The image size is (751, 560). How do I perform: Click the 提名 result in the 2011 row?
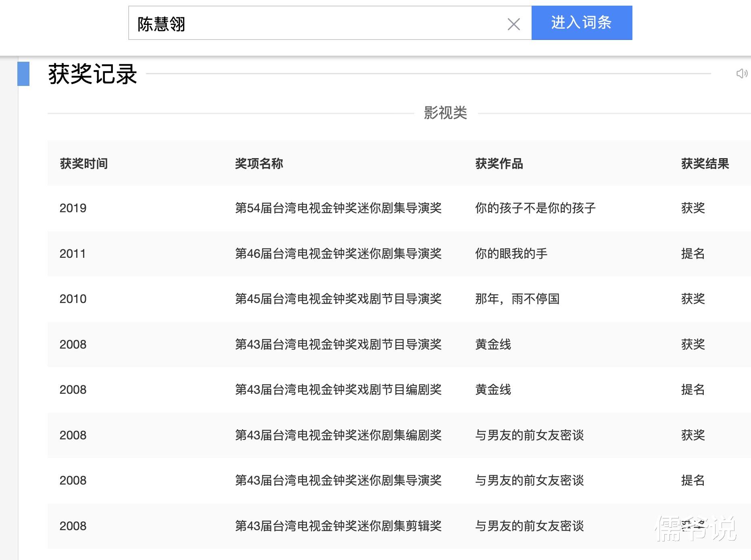(x=693, y=254)
